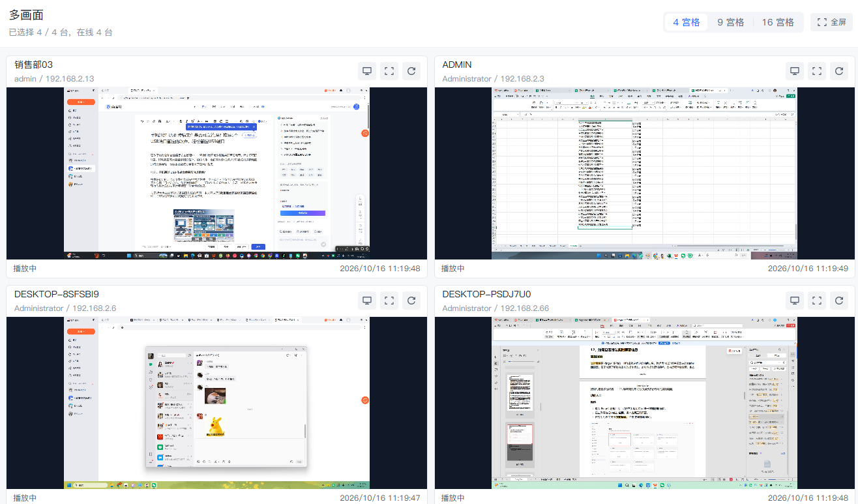
Task: Click the 播放中 status under 销售部03
Action: (25, 269)
